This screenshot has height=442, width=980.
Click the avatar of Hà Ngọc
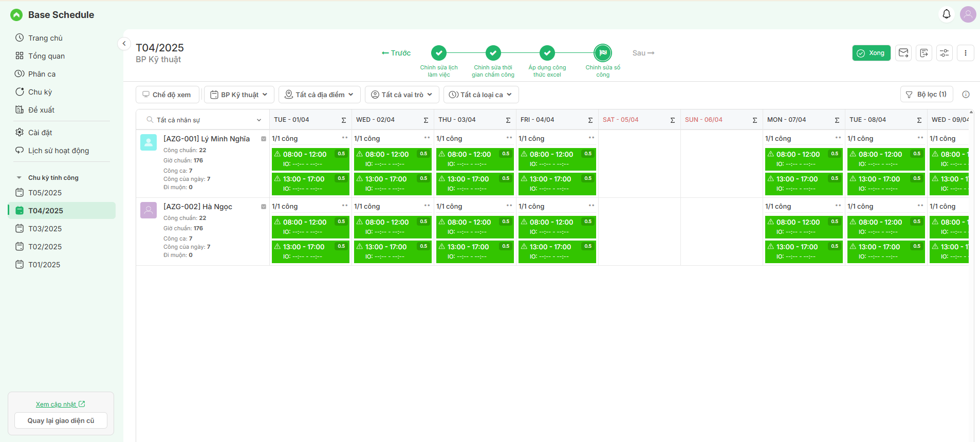point(149,210)
